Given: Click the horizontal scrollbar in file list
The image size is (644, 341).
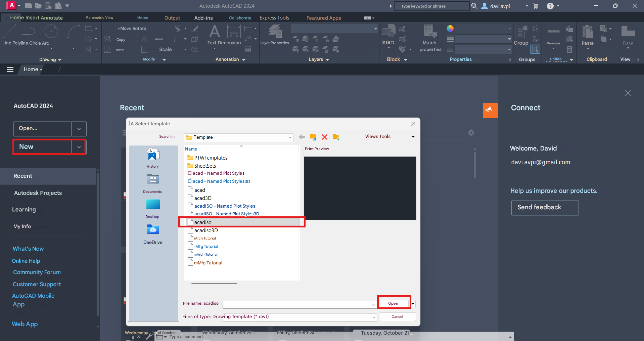Looking at the screenshot, I should (x=214, y=284).
